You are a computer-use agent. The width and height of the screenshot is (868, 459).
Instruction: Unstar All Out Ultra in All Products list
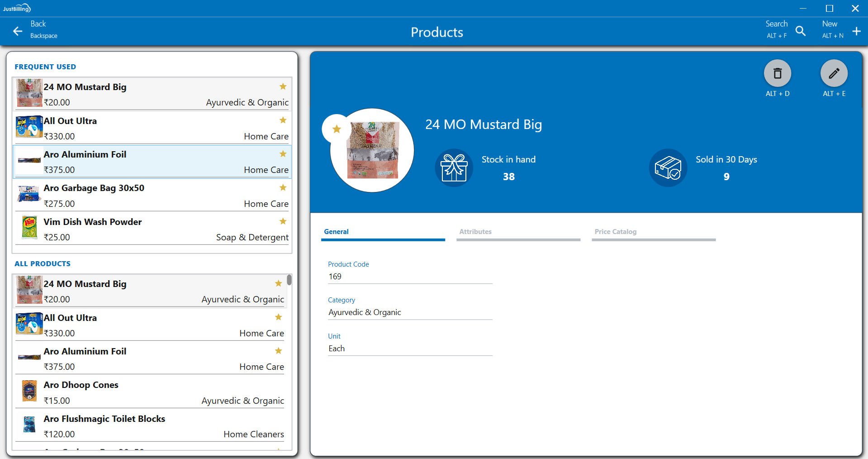pyautogui.click(x=278, y=317)
